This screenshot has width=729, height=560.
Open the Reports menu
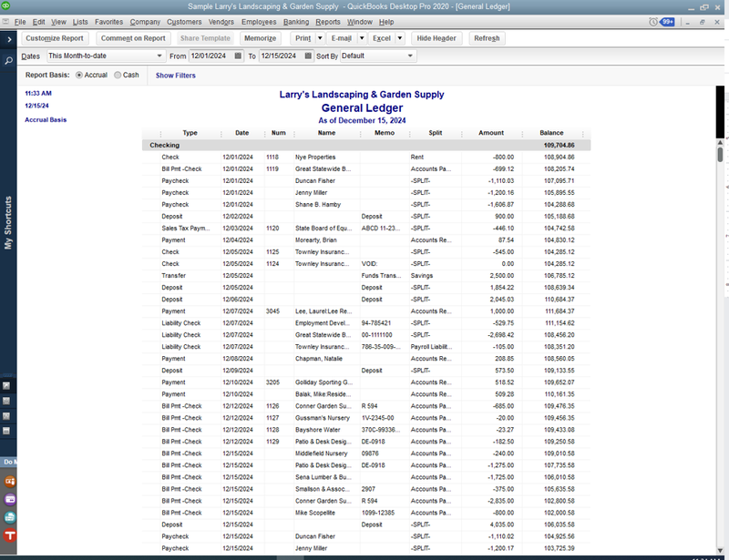tap(328, 22)
